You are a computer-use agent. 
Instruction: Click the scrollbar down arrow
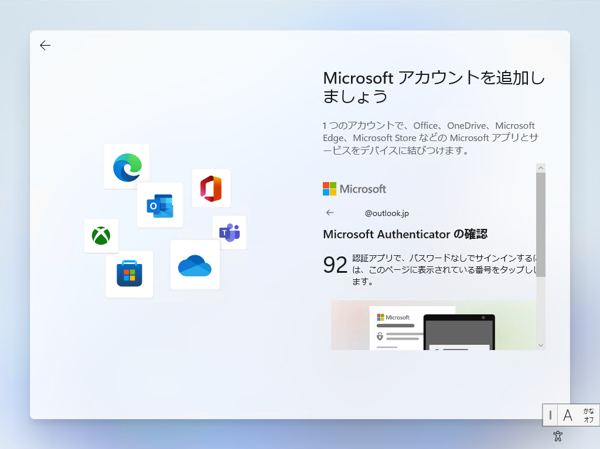click(x=541, y=345)
